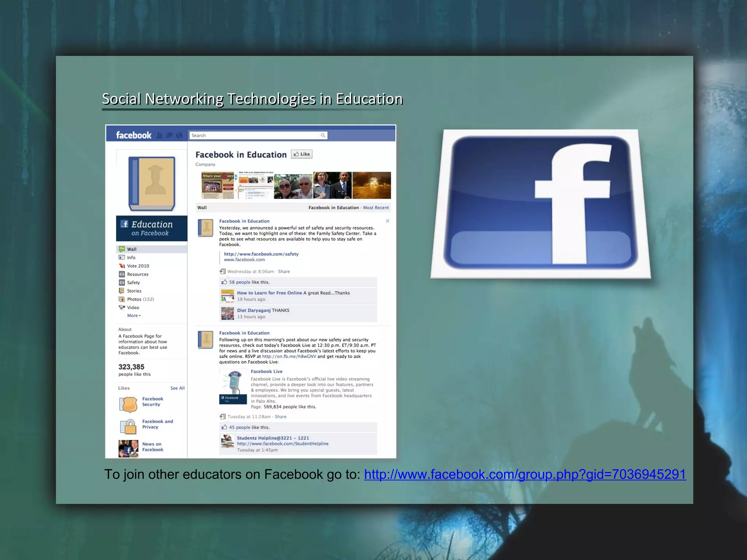Click the Facebook Live microphone image
The width and height of the screenshot is (747, 560).
point(233,386)
